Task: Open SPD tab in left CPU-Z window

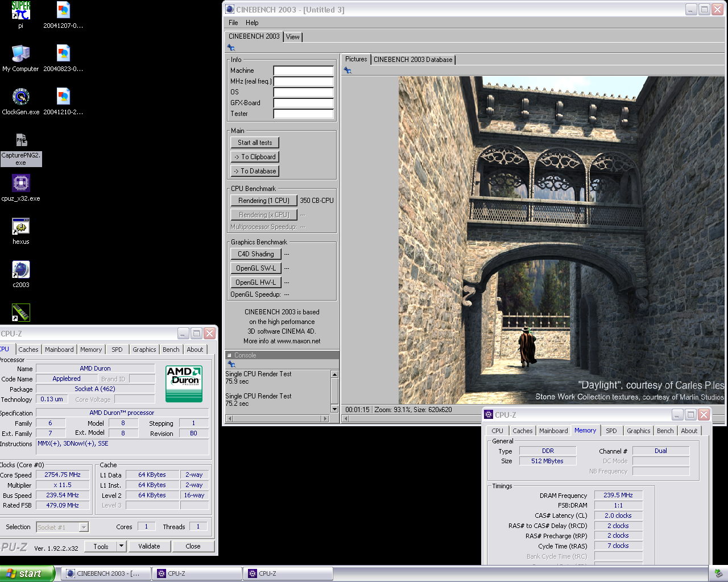Action: pyautogui.click(x=117, y=350)
